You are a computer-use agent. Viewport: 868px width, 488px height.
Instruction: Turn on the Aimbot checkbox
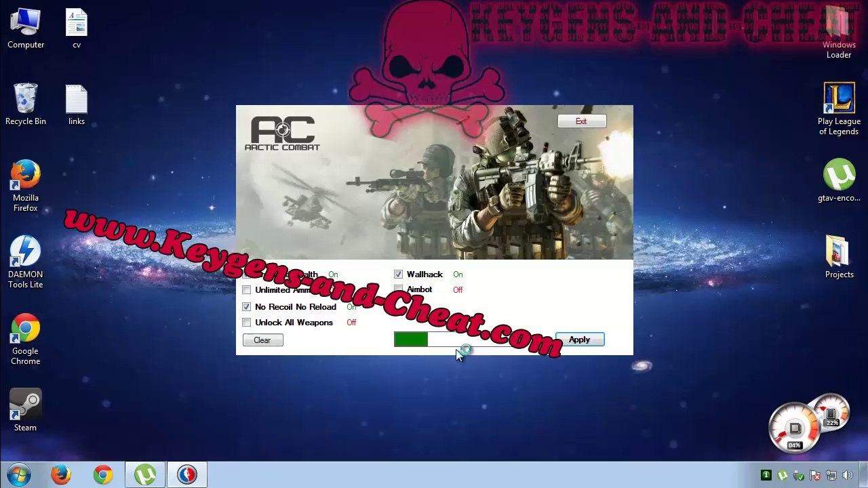[398, 289]
